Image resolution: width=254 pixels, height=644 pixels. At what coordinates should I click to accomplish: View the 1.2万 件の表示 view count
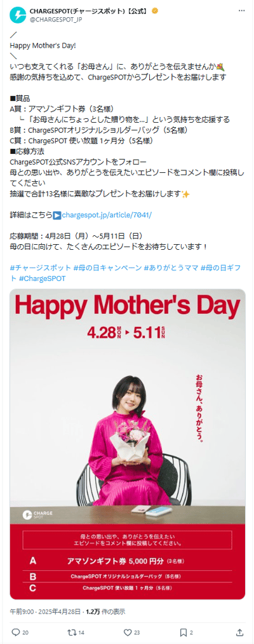coord(105,611)
